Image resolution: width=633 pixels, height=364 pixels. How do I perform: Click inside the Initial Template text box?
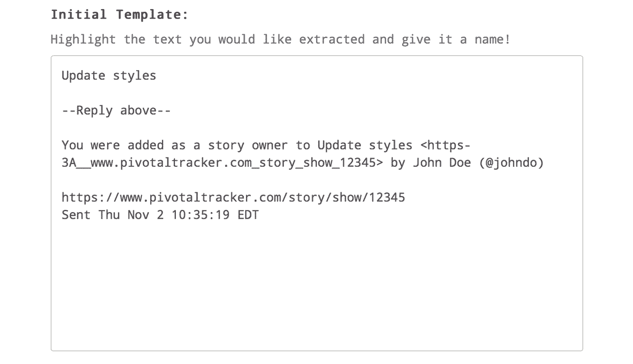click(x=316, y=280)
